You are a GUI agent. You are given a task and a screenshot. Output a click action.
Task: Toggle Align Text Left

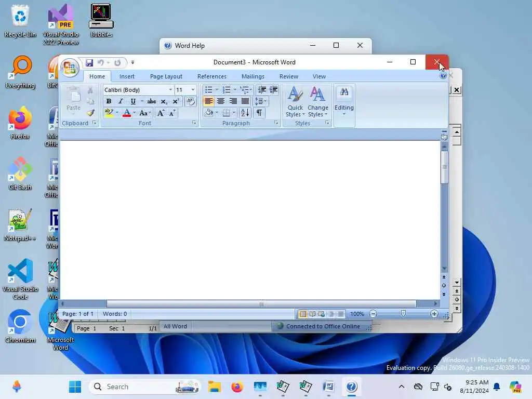[208, 101]
